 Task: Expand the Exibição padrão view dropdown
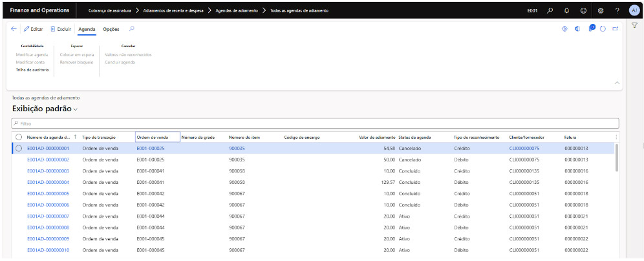76,110
